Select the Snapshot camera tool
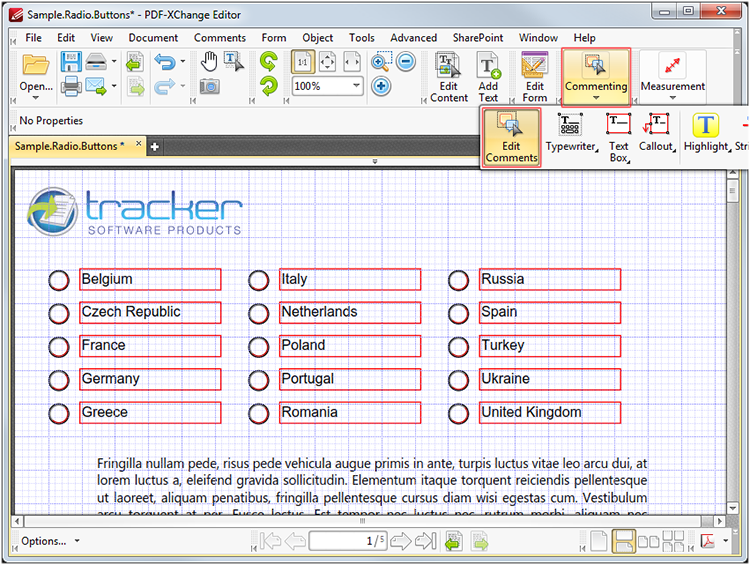750x565 pixels. pyautogui.click(x=210, y=87)
